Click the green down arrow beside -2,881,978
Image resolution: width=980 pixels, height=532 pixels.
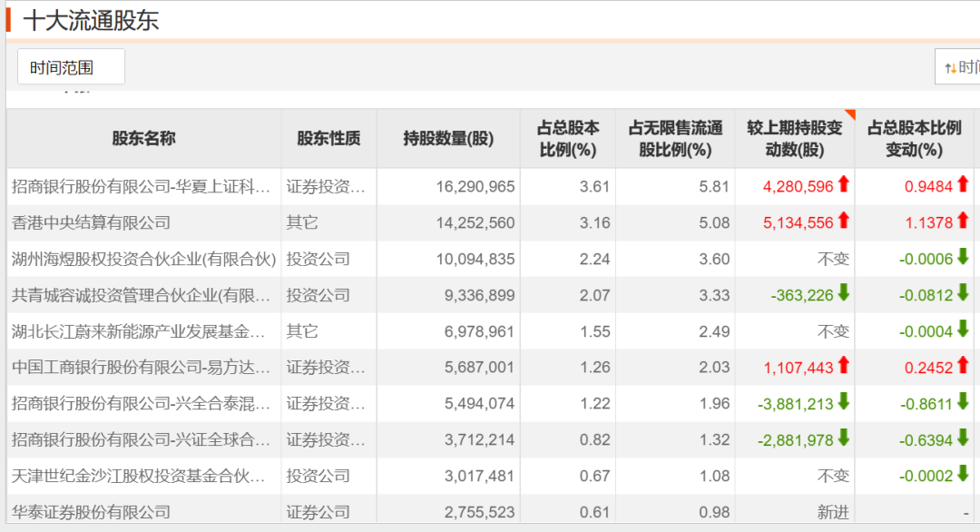[843, 438]
